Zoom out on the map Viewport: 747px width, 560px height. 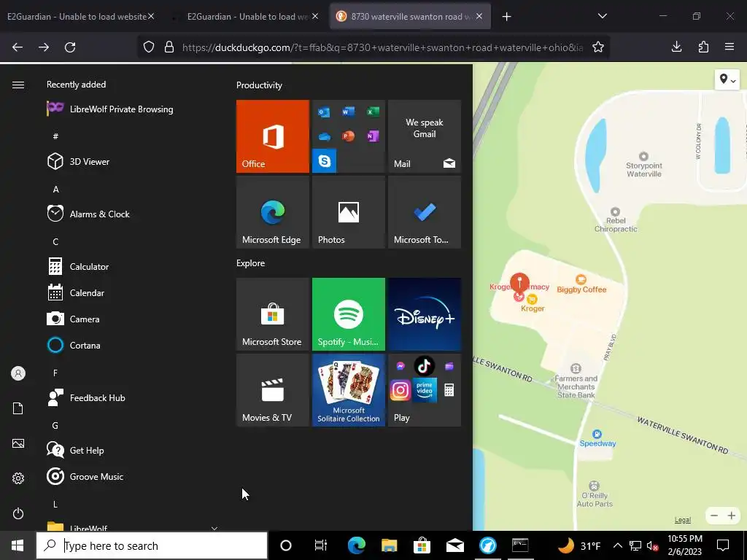[x=713, y=516]
